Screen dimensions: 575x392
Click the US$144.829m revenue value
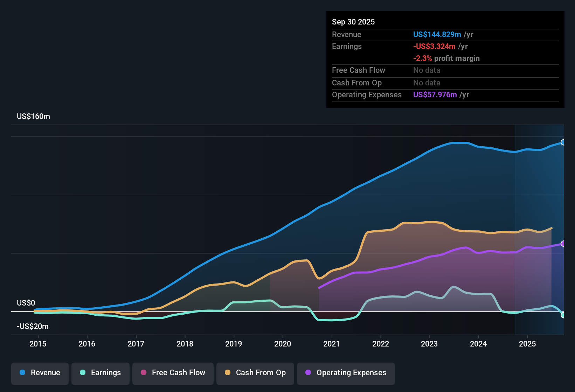(x=437, y=35)
